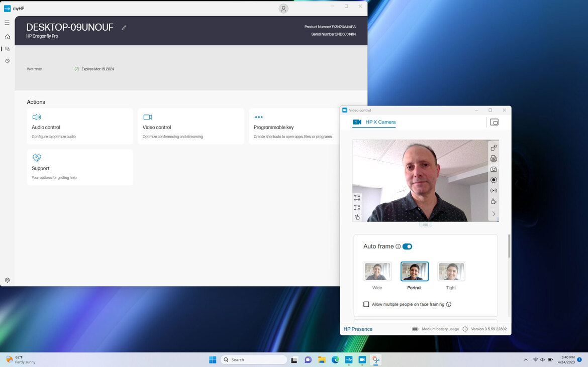Select the Tight framing thumbnail
The image size is (588, 367).
tap(451, 272)
